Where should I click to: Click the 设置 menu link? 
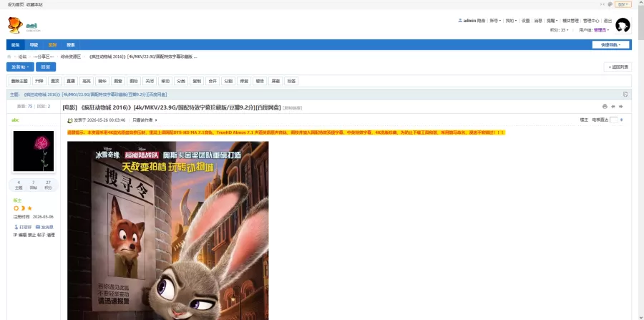pos(526,21)
